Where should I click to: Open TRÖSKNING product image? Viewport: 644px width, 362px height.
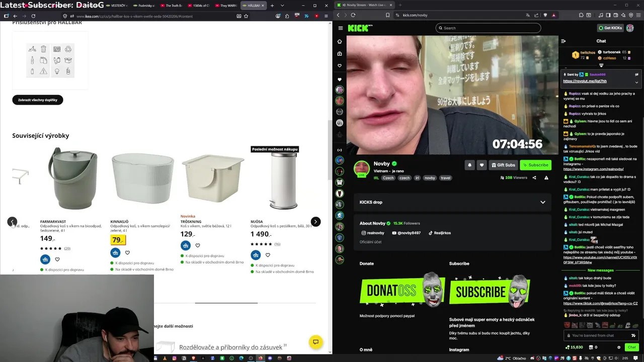coord(213,178)
